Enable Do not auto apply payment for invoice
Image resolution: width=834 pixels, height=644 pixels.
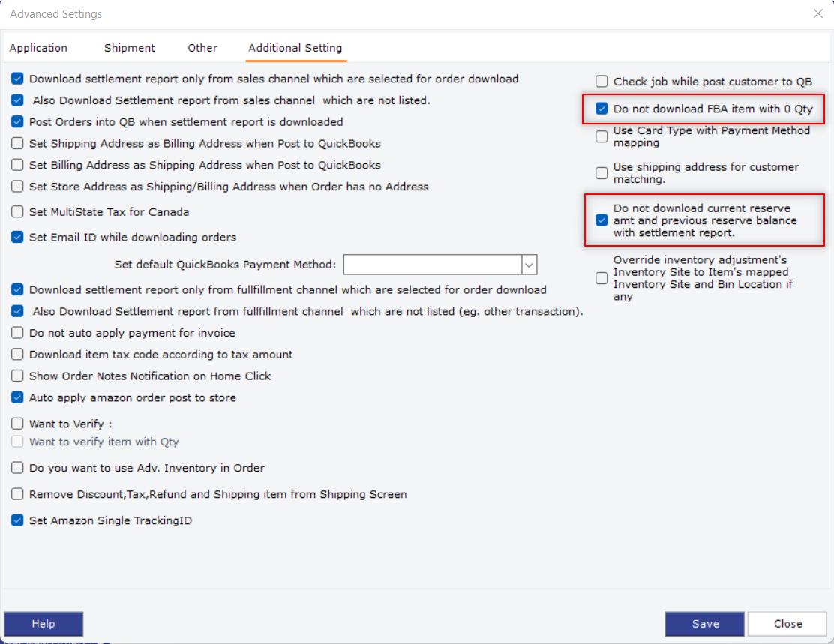click(17, 332)
